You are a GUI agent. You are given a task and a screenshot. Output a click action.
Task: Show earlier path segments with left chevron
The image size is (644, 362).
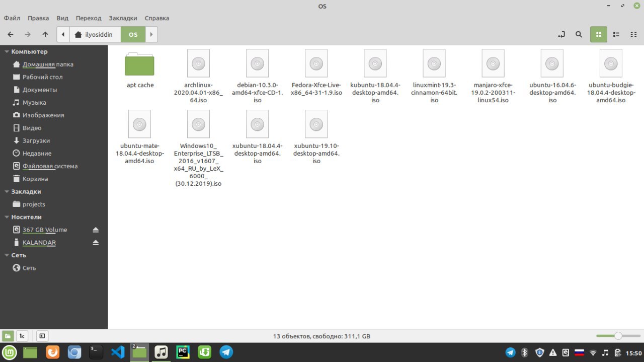click(x=63, y=34)
